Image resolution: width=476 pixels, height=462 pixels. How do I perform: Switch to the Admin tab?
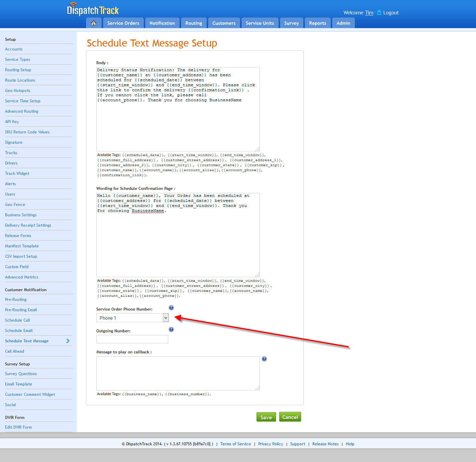pos(343,23)
